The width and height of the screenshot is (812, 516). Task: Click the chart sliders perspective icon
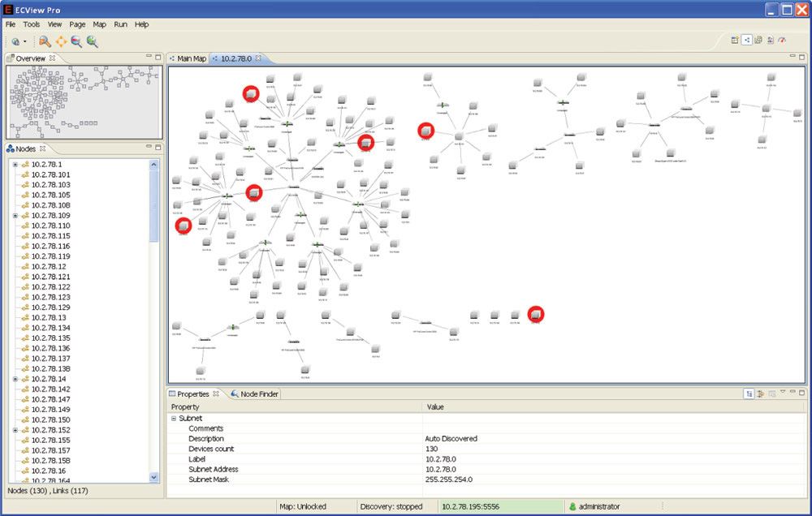pyautogui.click(x=770, y=40)
